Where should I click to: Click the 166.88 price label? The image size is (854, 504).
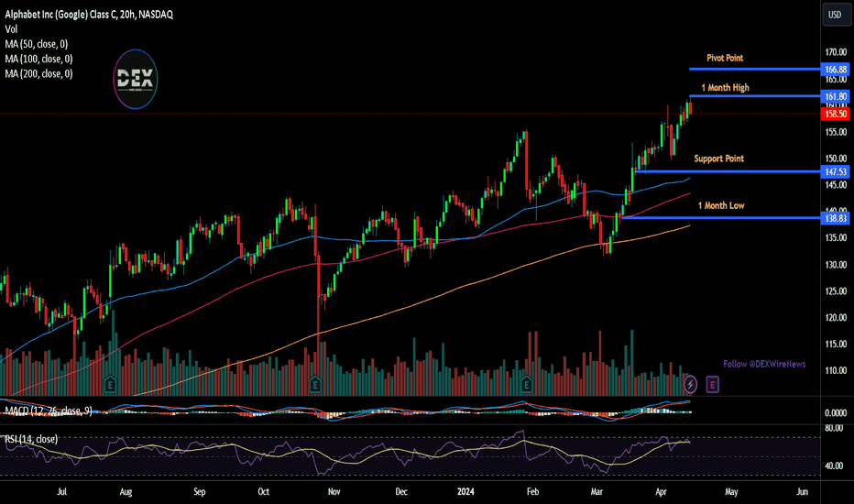click(836, 70)
